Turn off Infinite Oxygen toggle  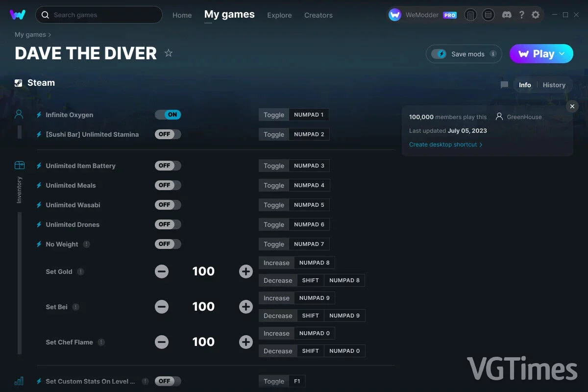click(x=168, y=115)
